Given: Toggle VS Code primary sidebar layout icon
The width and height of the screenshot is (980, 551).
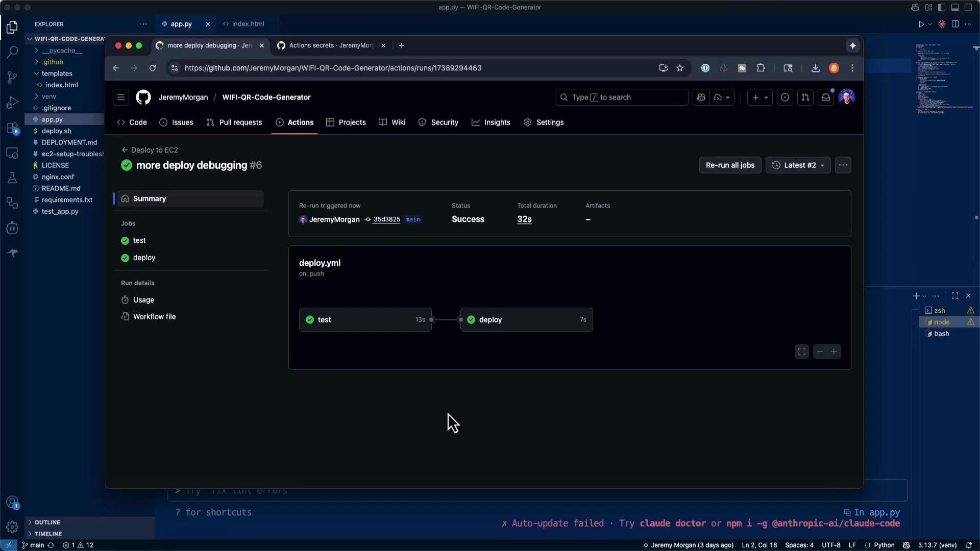Looking at the screenshot, I should click(942, 8).
